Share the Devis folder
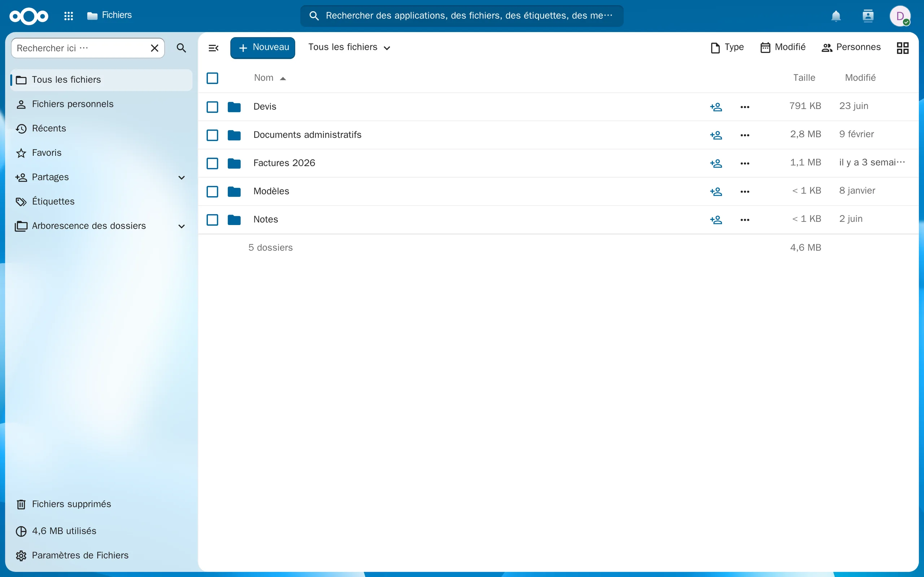Image resolution: width=924 pixels, height=577 pixels. tap(716, 107)
